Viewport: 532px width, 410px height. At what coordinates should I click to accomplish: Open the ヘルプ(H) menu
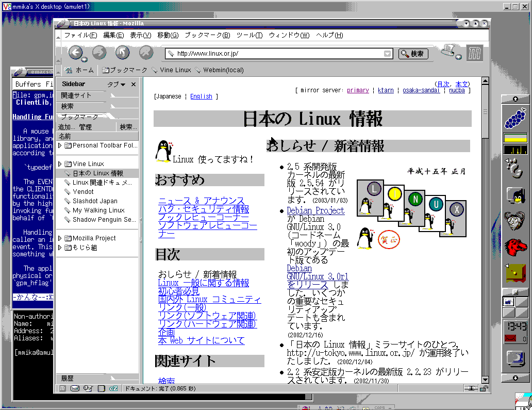point(329,35)
